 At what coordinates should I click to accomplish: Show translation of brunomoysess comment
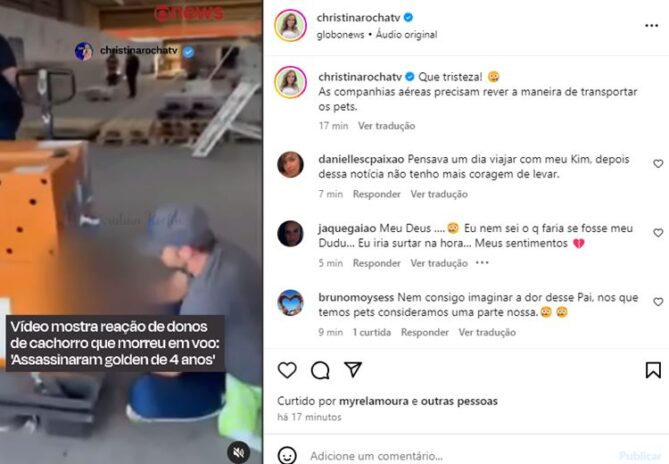(x=487, y=332)
